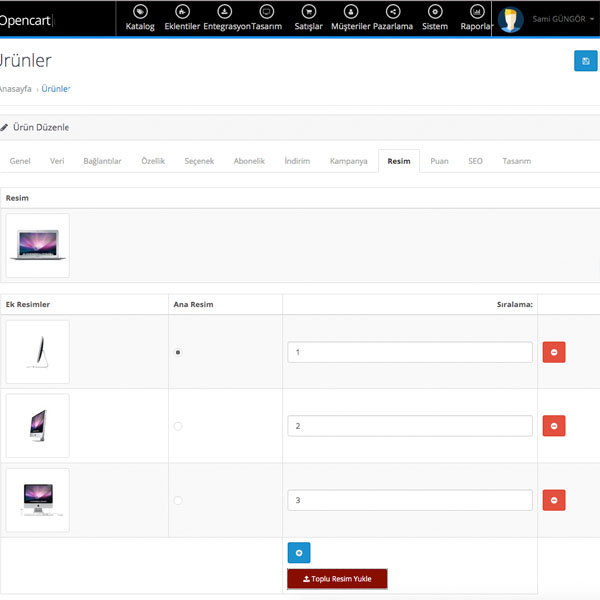Click the Tasarım monitor icon in navbar

[266, 12]
